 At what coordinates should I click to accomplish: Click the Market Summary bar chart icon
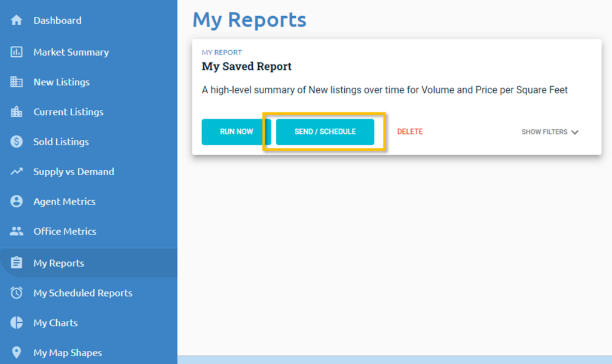pyautogui.click(x=17, y=52)
